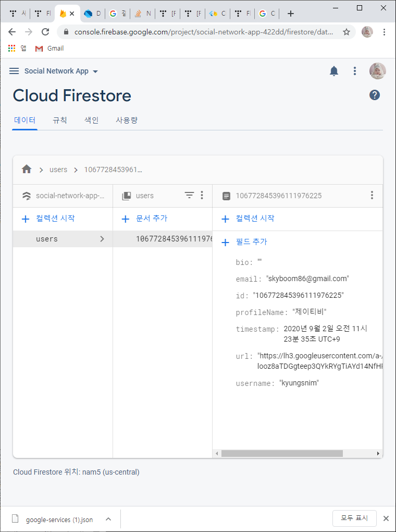This screenshot has height=532, width=396.
Task: Click the email field value skyboom86@gmail.com
Action: 307,279
